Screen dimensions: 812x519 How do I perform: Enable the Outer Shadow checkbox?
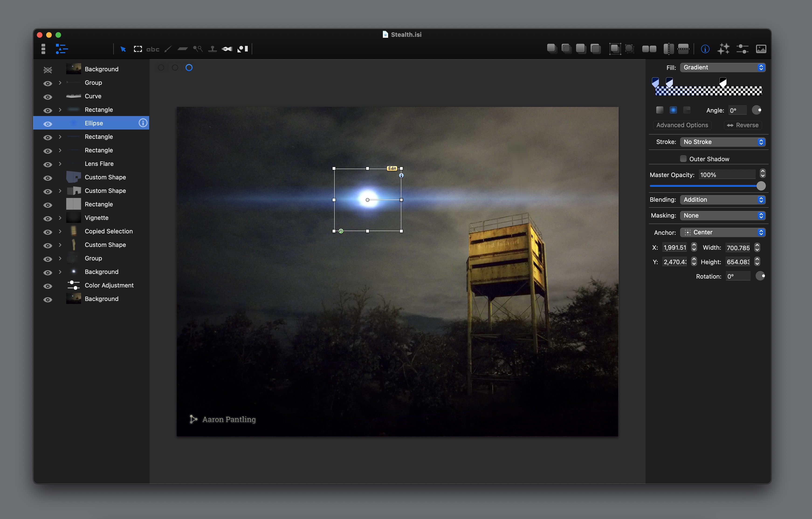683,159
